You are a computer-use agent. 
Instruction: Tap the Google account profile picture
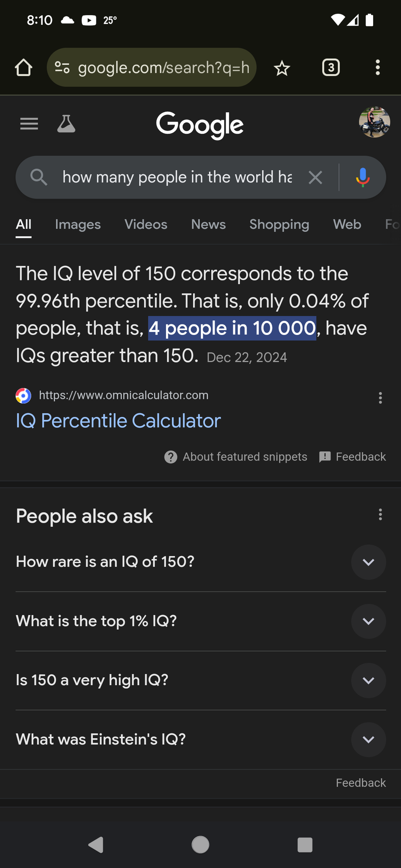[x=374, y=122]
